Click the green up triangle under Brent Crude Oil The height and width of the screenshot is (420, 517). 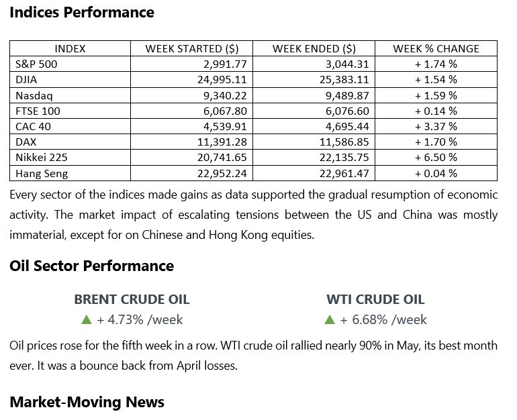[86, 320]
